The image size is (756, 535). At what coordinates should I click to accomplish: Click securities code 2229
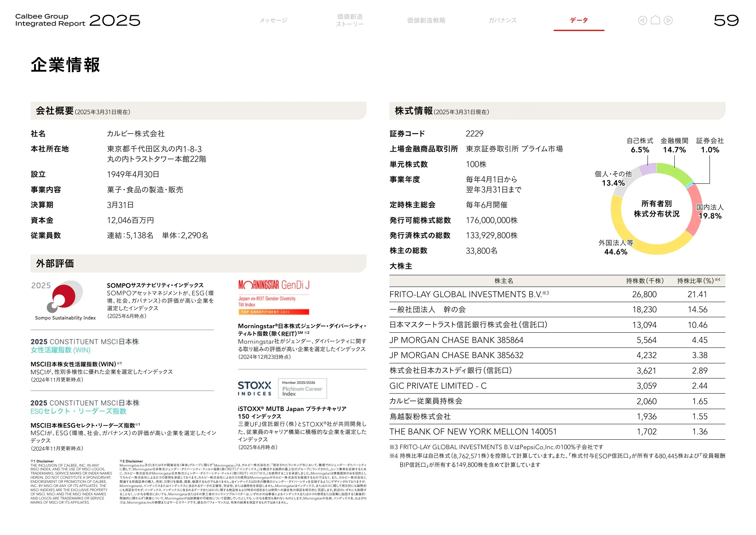pyautogui.click(x=474, y=134)
